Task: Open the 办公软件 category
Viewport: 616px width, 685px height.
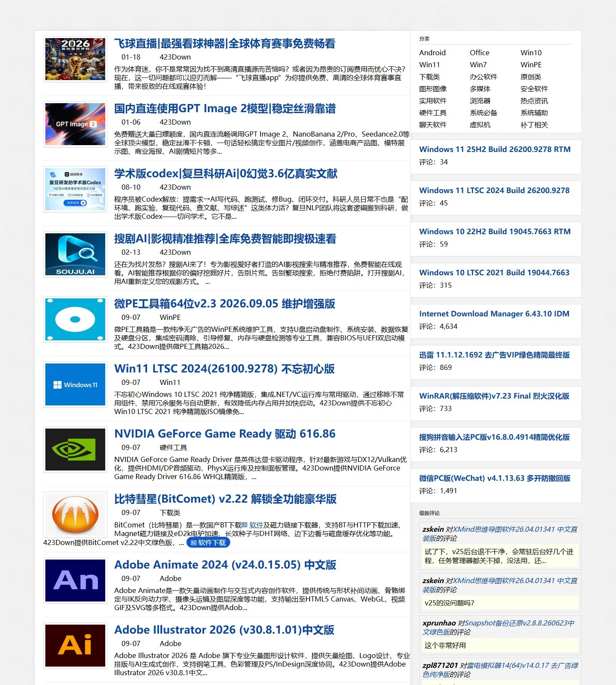Action: click(483, 77)
